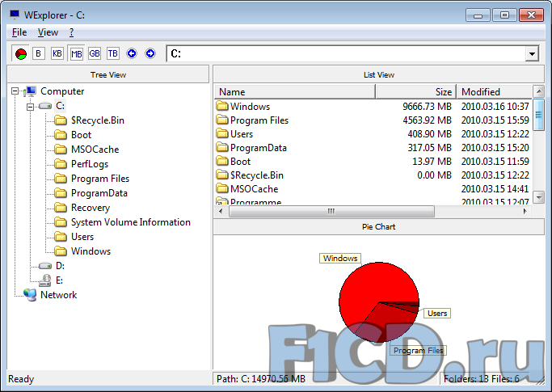Sort the list by the Name column header
The height and width of the screenshot is (392, 552).
295,92
